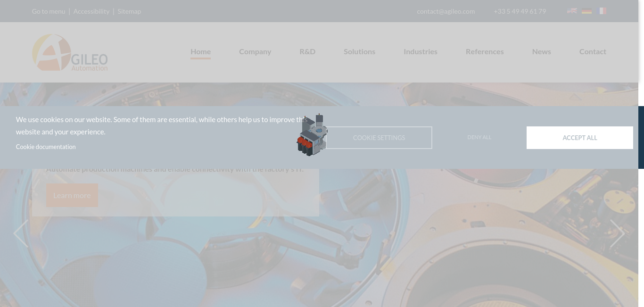Click the phone number +33 5 49 49 61 79
This screenshot has width=644, height=307.
coord(520,11)
